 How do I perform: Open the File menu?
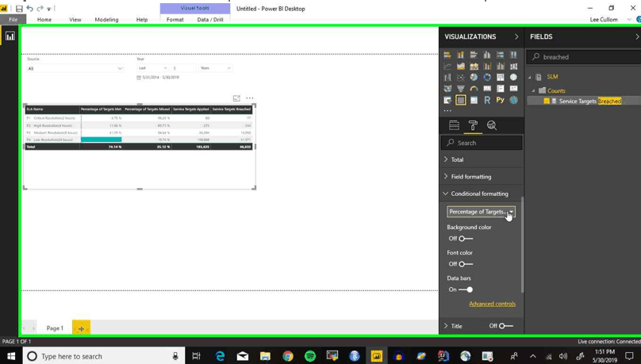pyautogui.click(x=13, y=20)
